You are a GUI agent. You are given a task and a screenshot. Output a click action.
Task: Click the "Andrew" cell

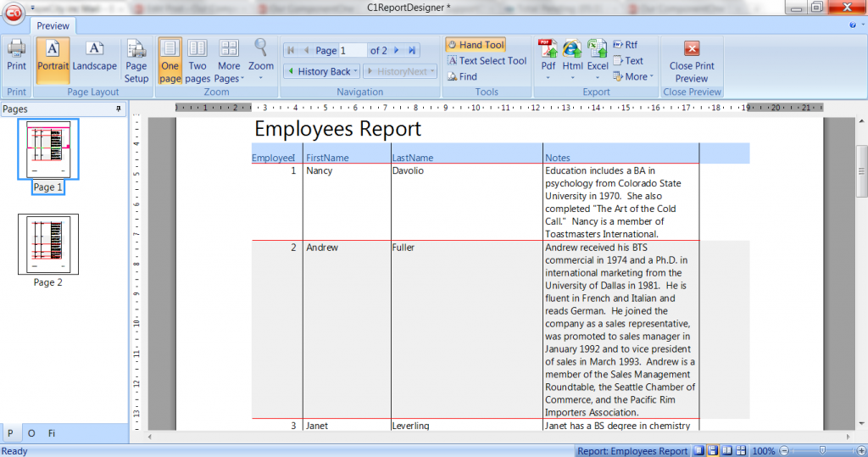[322, 248]
